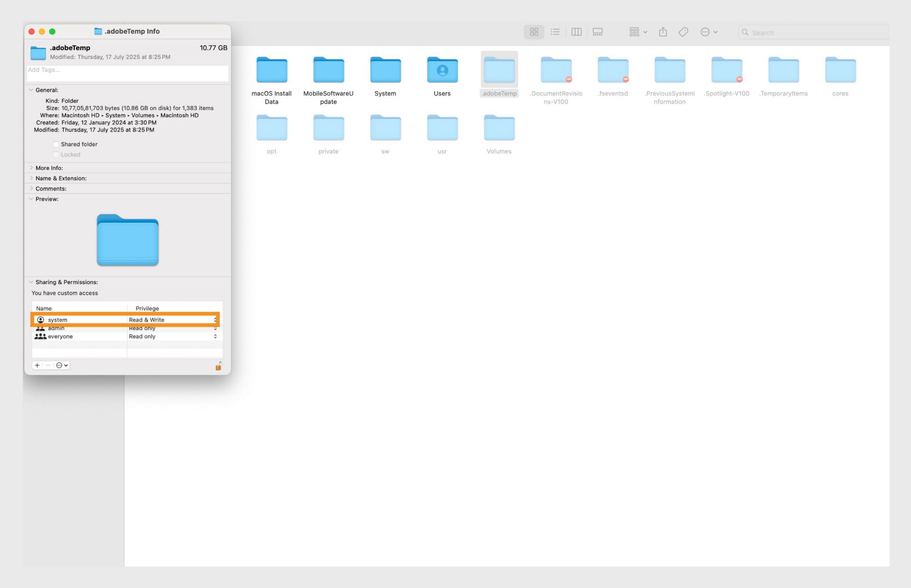Expand the More Info section
Screen dimensions: 911x588
(31, 167)
